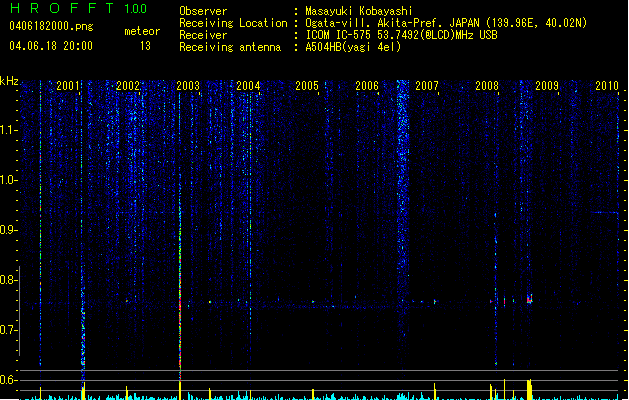Click the 1.1 kHz frequency label
The width and height of the screenshot is (629, 400).
click(x=8, y=130)
